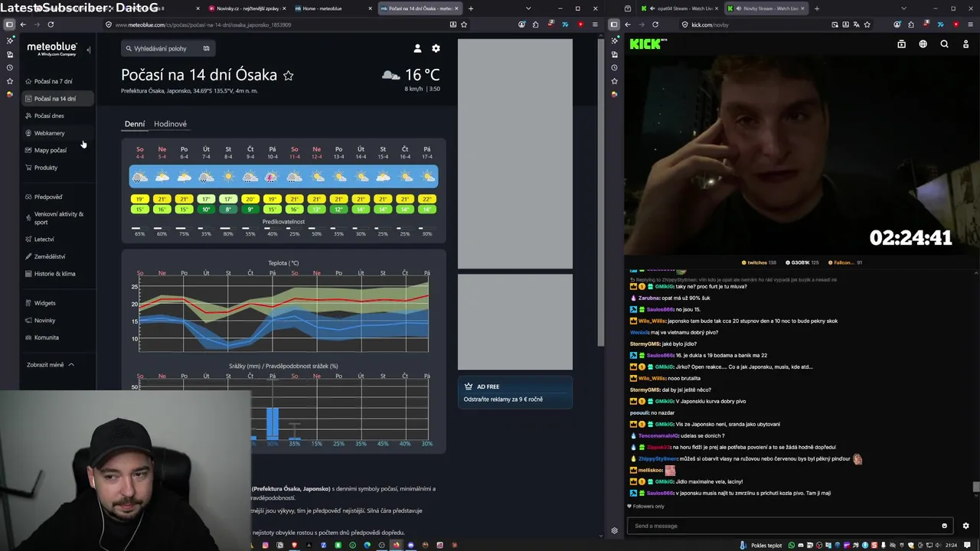The height and width of the screenshot is (551, 980).
Task: Open Počasí na 7 dní
Action: coord(53,81)
